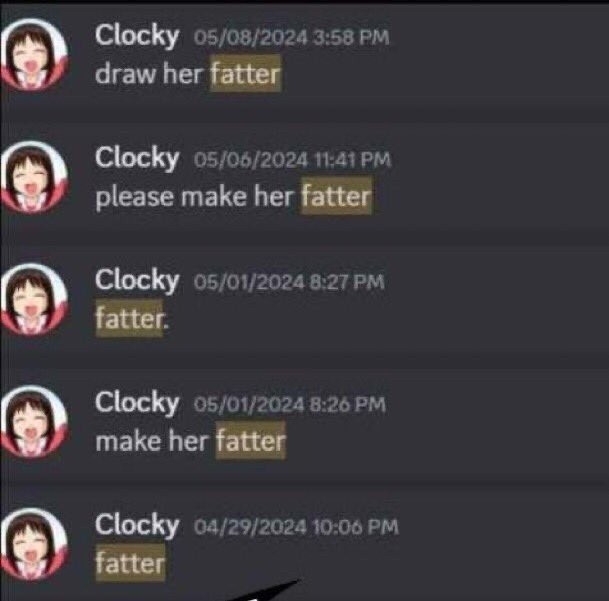The height and width of the screenshot is (601, 609).
Task: Jump to the "make her fatter" 8:26 PM result
Action: [191, 441]
